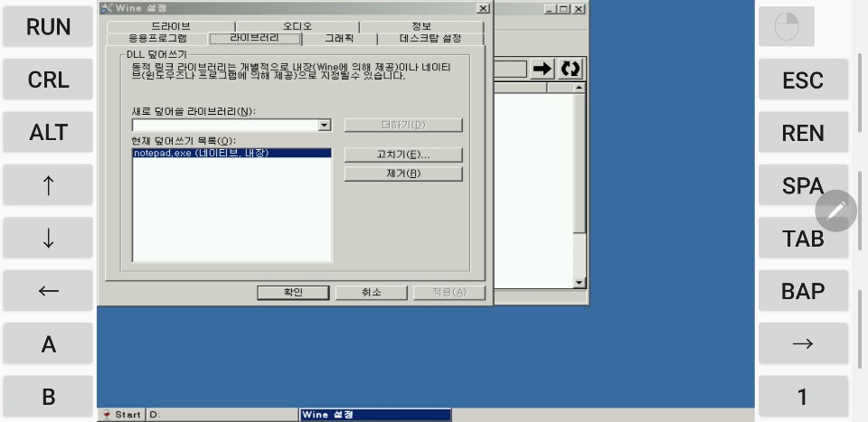Tap the ALT key
868x422 pixels.
coord(48,132)
